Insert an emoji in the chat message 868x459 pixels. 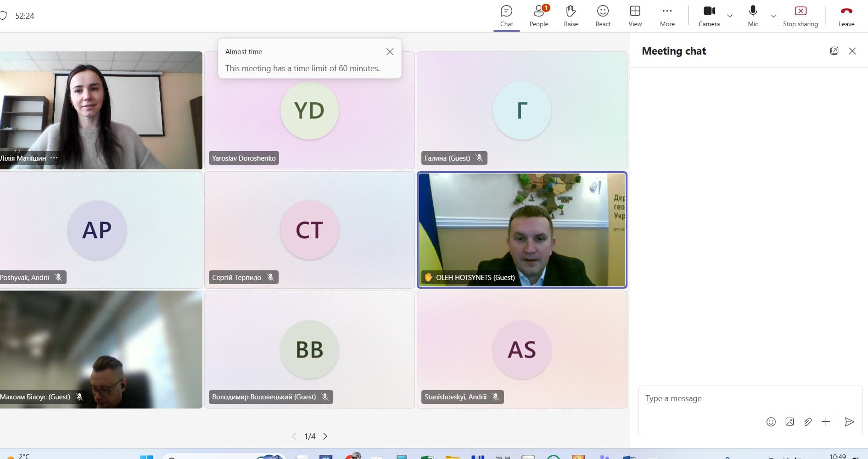771,422
